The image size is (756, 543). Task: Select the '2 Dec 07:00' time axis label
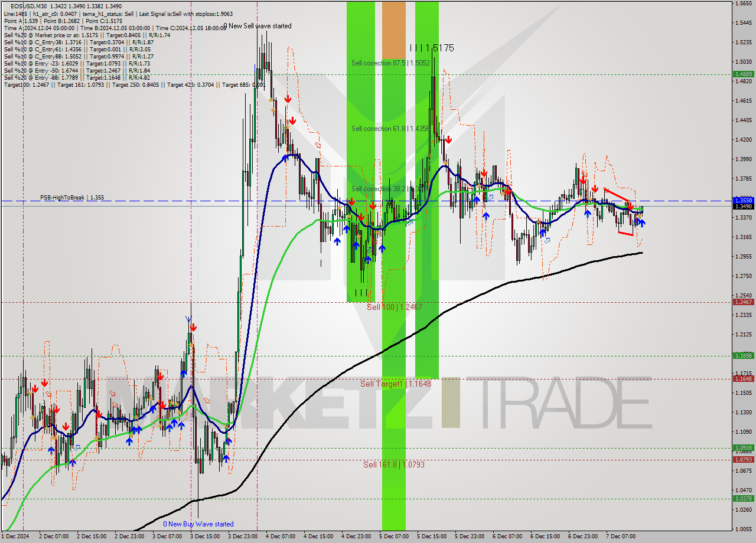54,537
